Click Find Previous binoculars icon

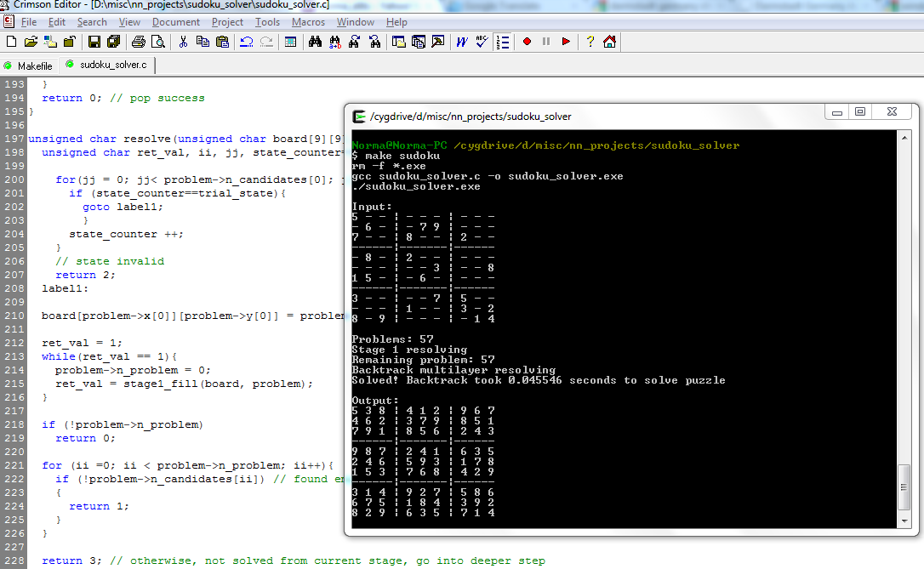tap(374, 42)
